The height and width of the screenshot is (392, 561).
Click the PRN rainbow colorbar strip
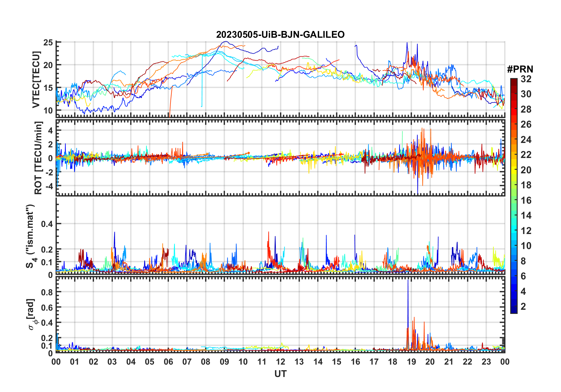[x=514, y=196]
